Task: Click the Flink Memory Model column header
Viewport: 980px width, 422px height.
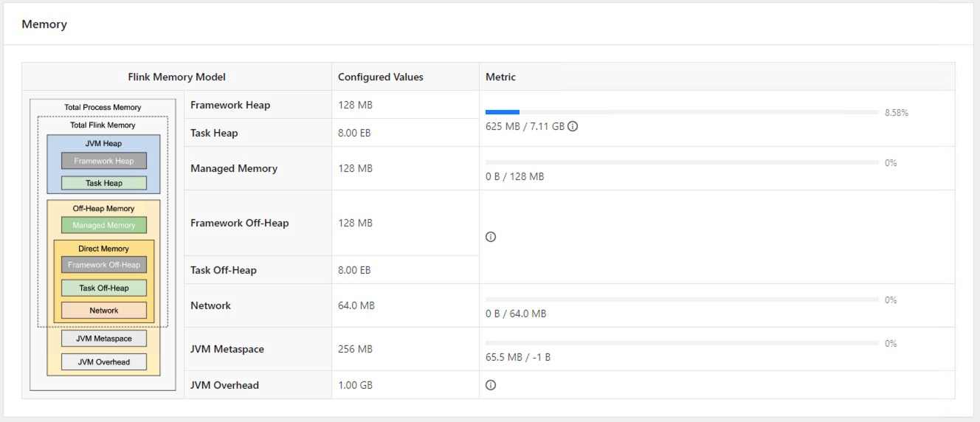Action: click(177, 77)
